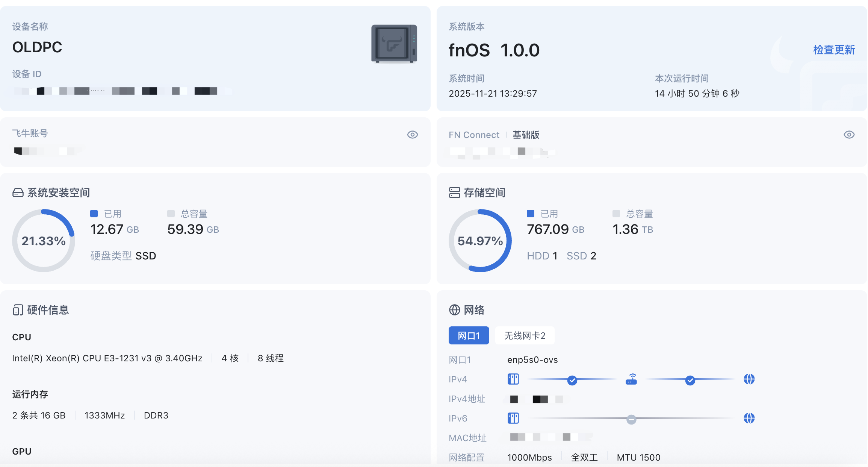This screenshot has width=868, height=467.
Task: Click the NAS device thumbnail image
Action: (394, 44)
